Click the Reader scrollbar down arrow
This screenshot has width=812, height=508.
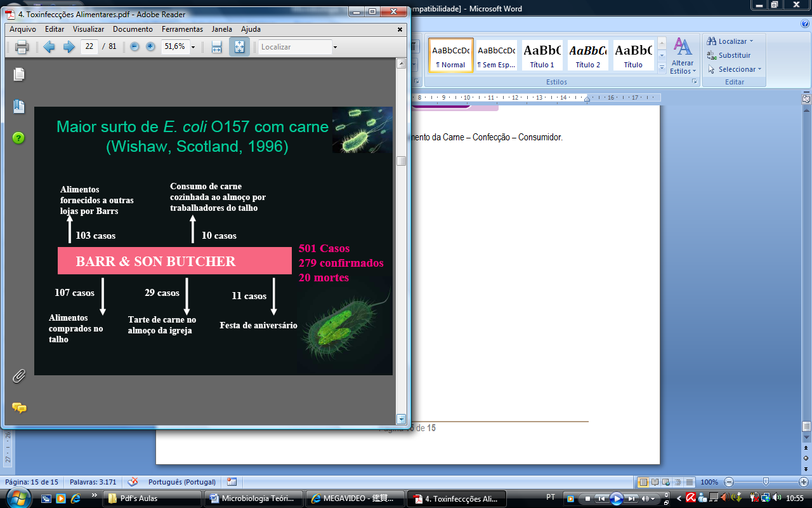pos(401,419)
